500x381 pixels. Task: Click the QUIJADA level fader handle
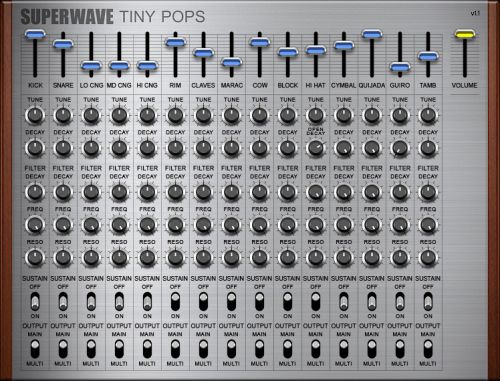372,34
